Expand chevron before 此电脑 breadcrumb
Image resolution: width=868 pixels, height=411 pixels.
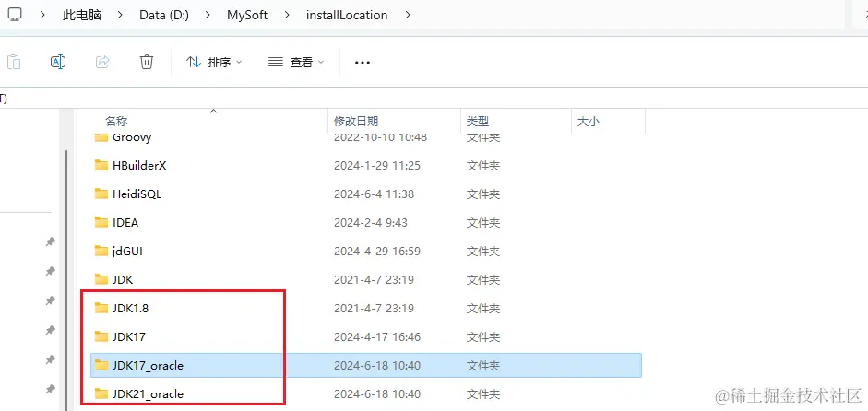(x=42, y=15)
